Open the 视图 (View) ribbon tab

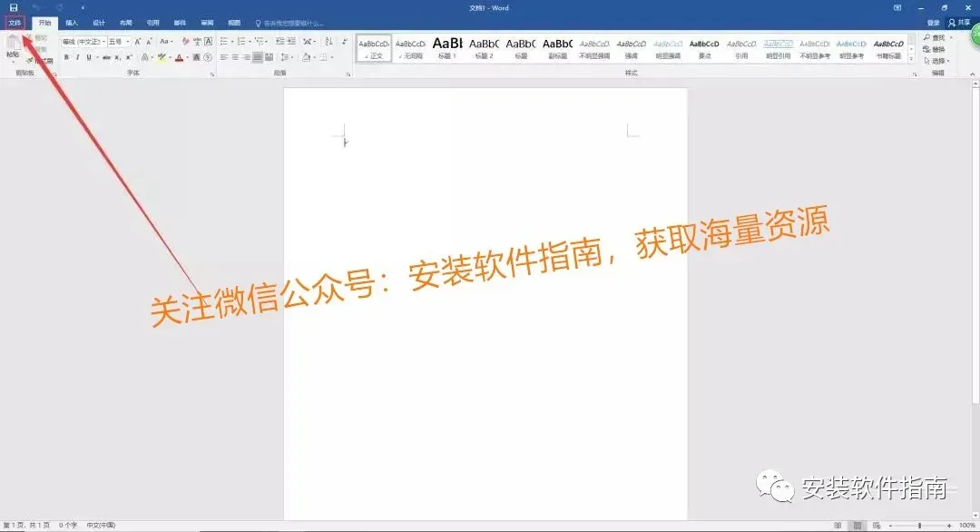coord(234,23)
